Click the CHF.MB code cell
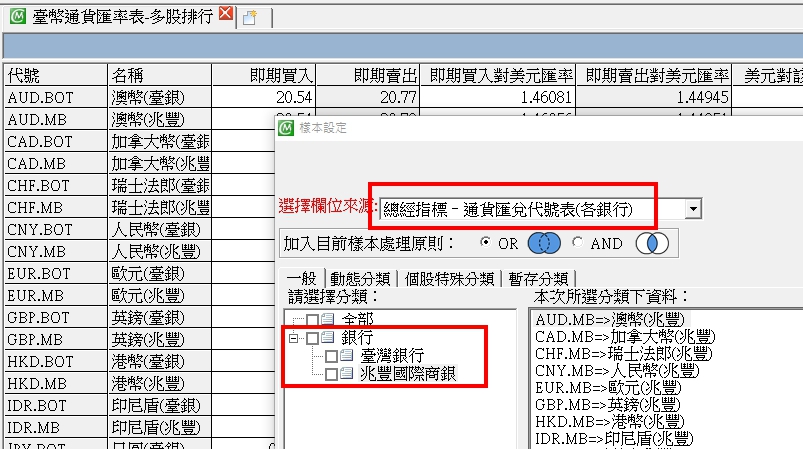Screen dimensions: 803x449 55,207
